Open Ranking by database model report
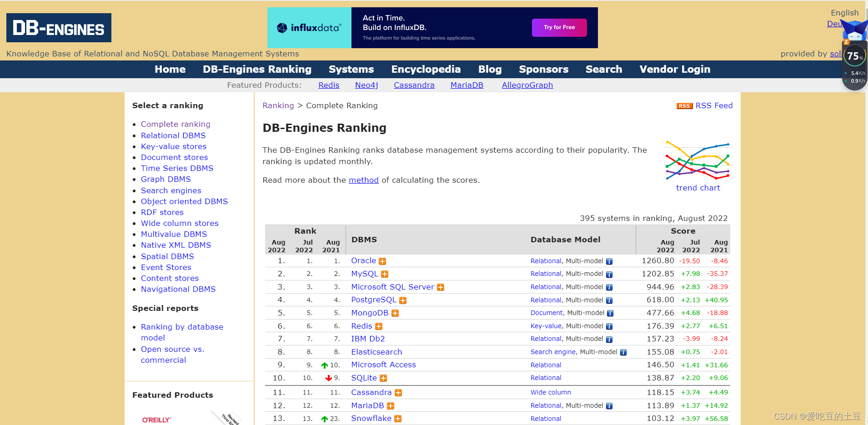 182,332
